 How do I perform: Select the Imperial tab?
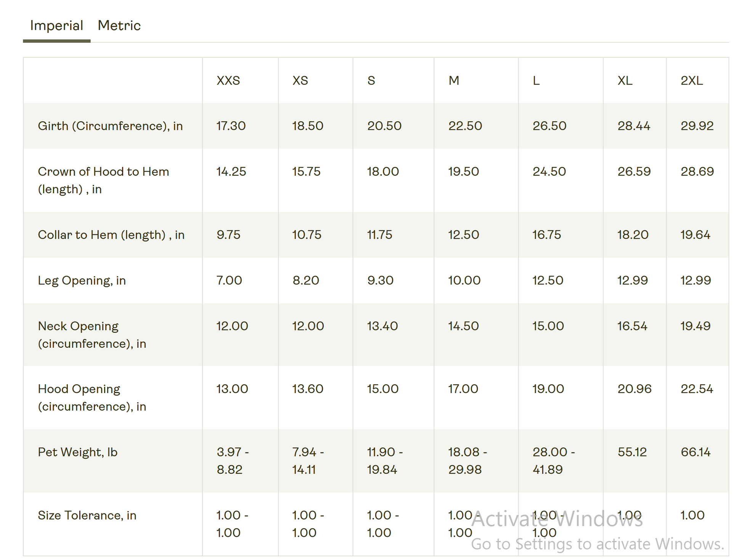pyautogui.click(x=56, y=26)
